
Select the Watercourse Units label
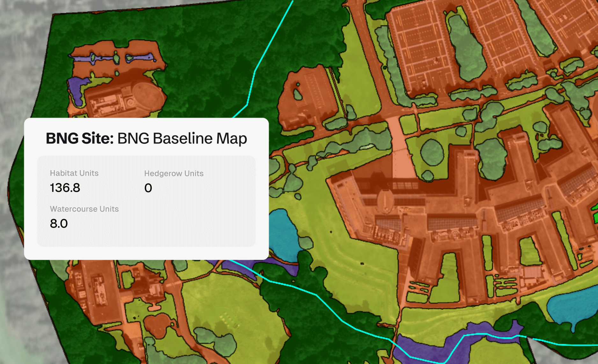pyautogui.click(x=84, y=209)
